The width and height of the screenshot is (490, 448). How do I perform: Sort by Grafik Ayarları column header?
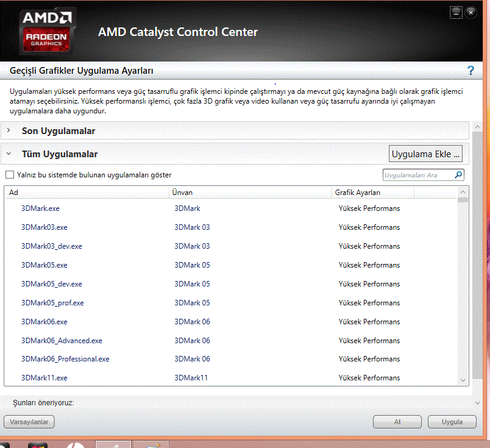click(x=373, y=193)
